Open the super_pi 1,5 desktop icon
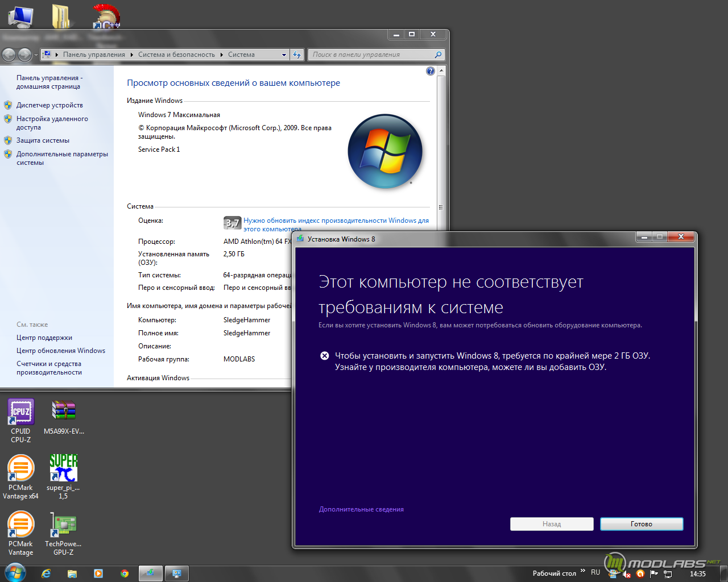728x582 pixels. [63, 477]
